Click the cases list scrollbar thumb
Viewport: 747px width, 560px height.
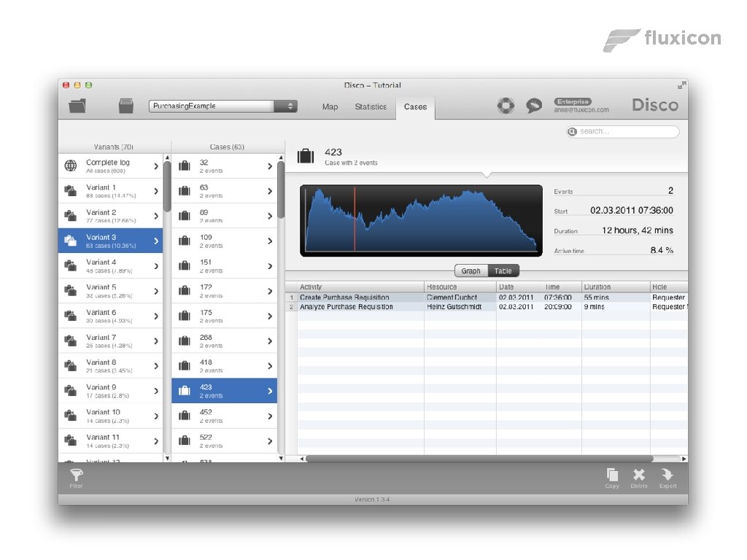(x=281, y=190)
